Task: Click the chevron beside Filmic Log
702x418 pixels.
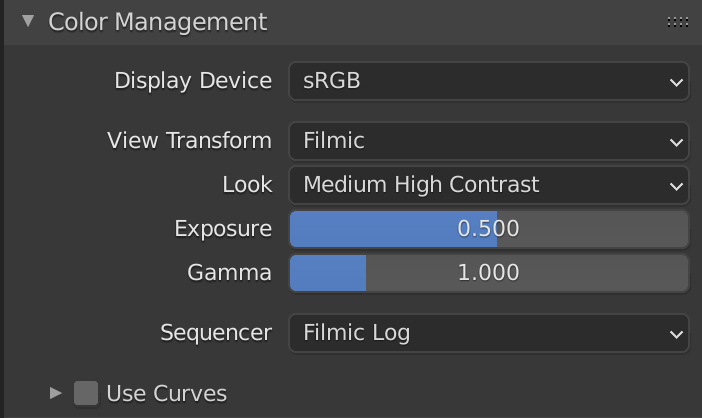Action: 676,334
